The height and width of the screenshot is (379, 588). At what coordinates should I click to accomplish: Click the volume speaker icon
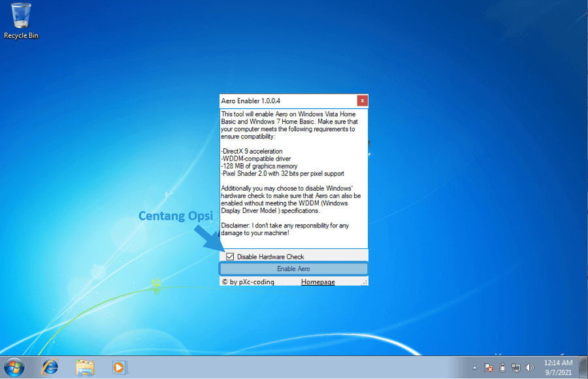click(529, 368)
